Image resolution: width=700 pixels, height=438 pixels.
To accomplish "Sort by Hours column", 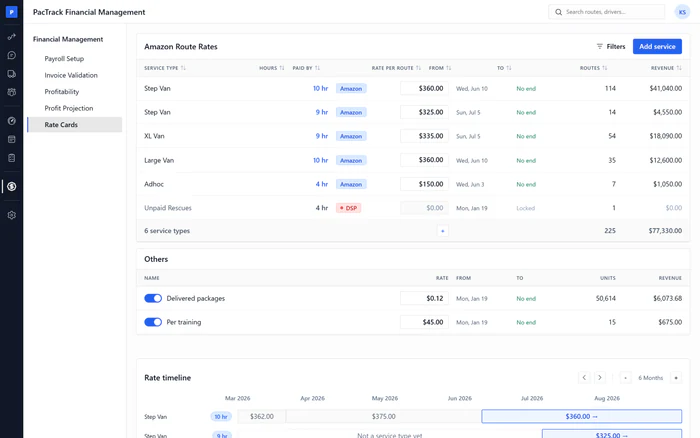I will coord(271,68).
